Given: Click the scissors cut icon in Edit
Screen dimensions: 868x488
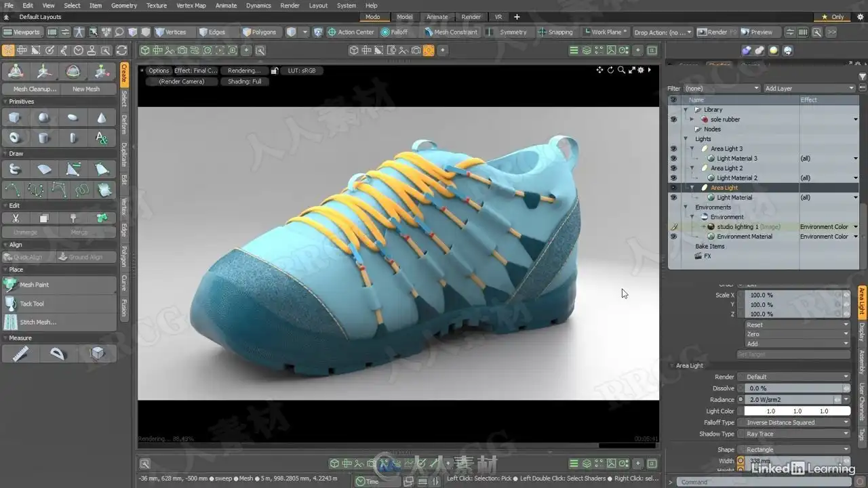Looking at the screenshot, I should (15, 218).
